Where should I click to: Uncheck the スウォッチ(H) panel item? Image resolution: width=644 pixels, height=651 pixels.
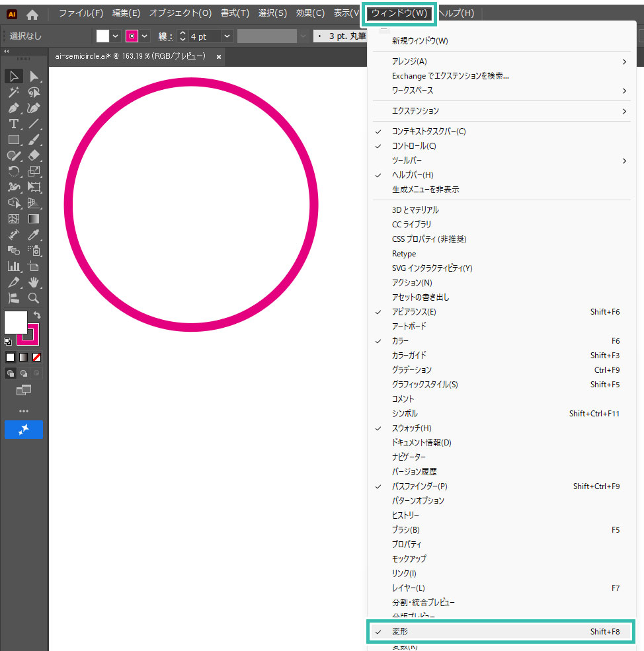(x=411, y=428)
